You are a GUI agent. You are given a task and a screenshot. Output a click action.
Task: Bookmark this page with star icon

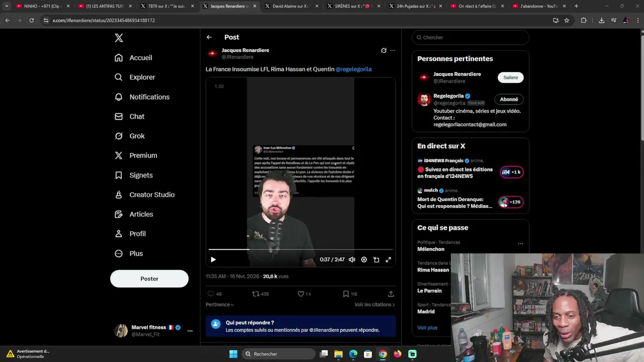567,21
